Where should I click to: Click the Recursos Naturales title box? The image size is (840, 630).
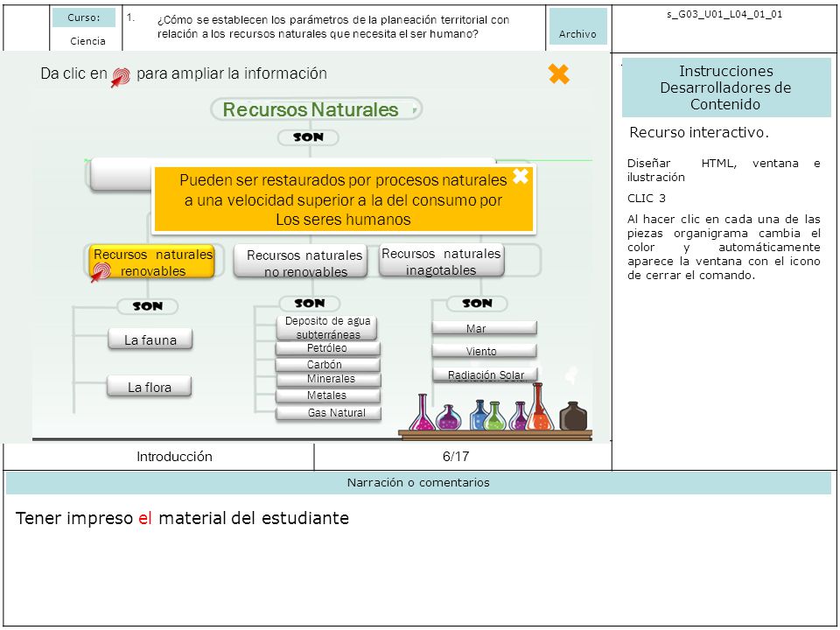[x=316, y=109]
